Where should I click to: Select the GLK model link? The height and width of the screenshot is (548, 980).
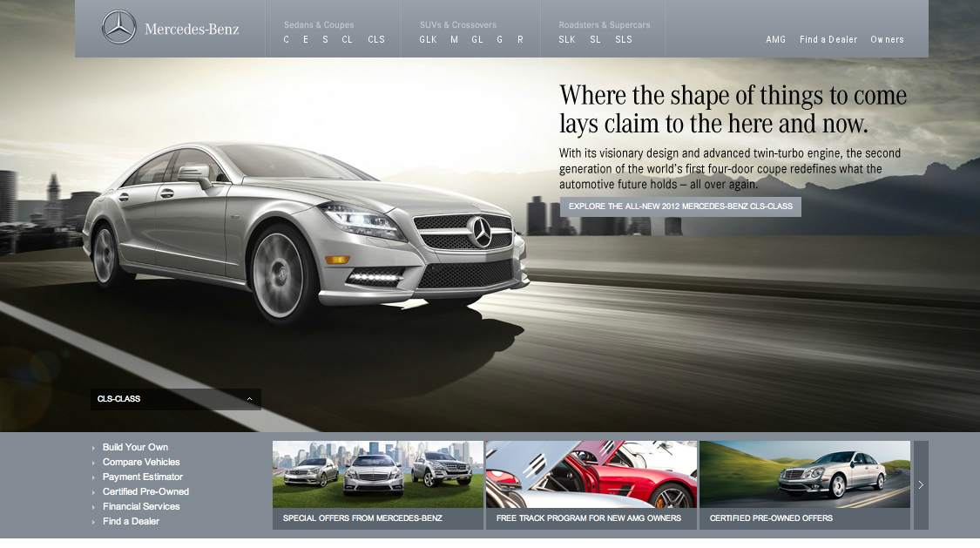click(428, 40)
